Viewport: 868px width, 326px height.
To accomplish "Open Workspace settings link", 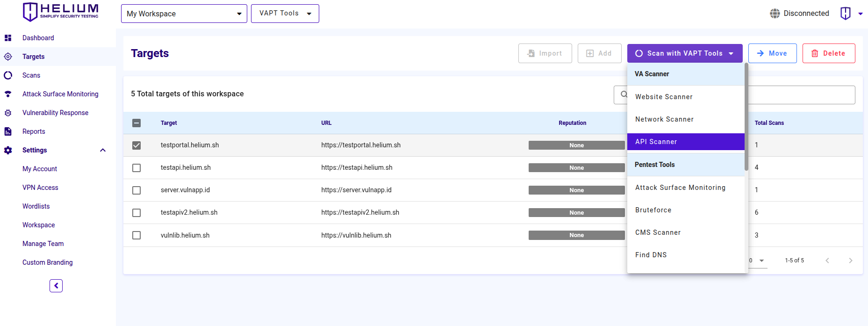I will click(39, 225).
